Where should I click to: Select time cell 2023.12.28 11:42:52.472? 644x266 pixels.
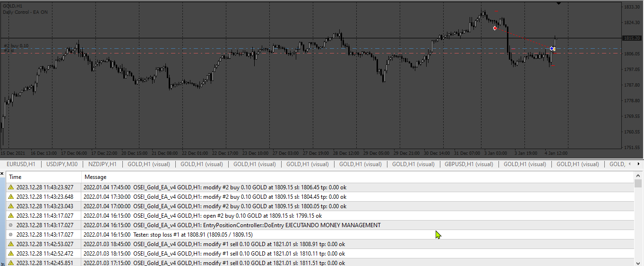[x=45, y=254]
